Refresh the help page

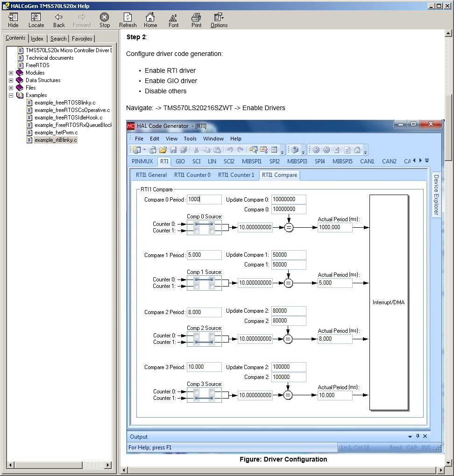(128, 21)
